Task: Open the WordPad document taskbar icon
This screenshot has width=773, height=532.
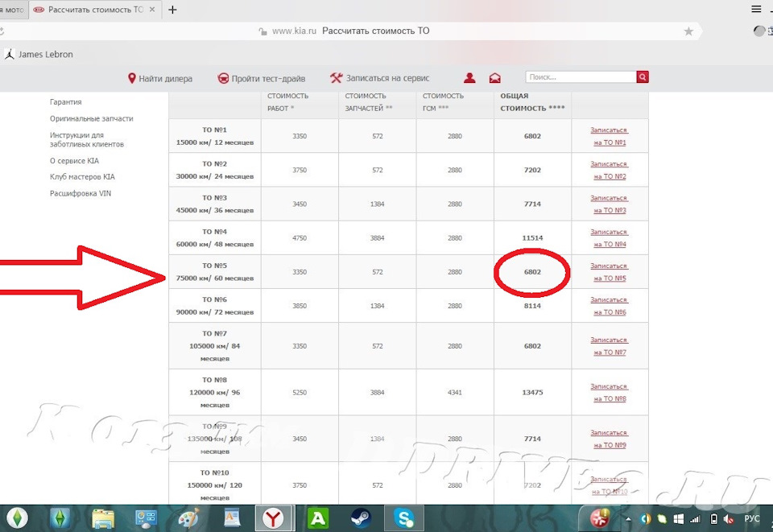Action: [231, 518]
